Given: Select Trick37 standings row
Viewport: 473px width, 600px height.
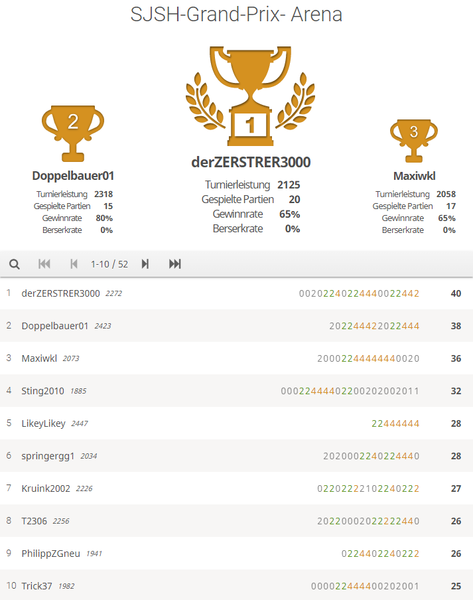Looking at the screenshot, I should tap(236, 585).
